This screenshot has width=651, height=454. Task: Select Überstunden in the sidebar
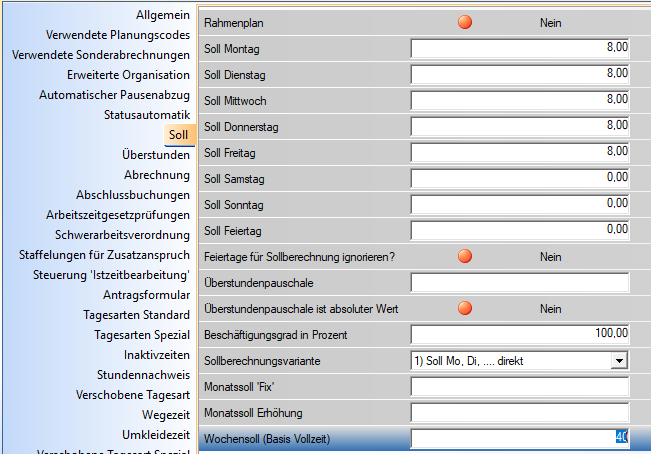click(x=155, y=155)
